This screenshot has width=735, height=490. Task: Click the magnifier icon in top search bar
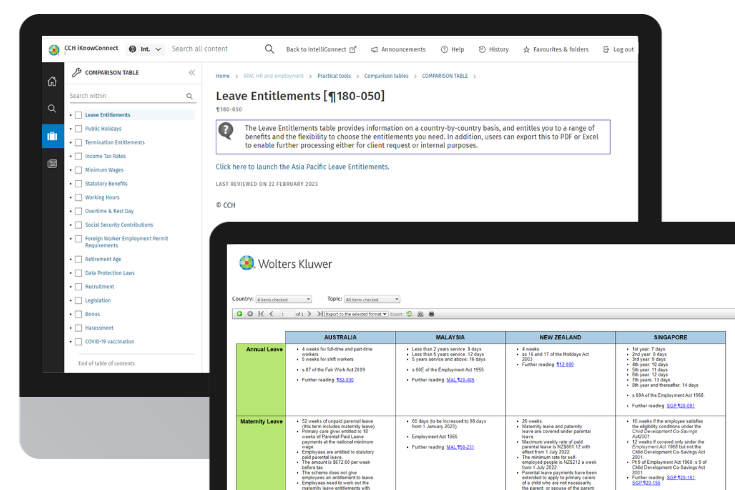click(269, 48)
